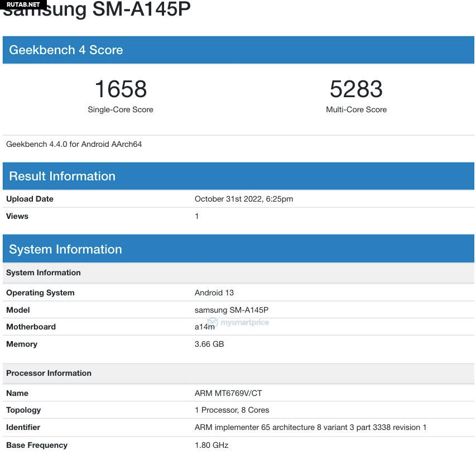Image resolution: width=476 pixels, height=454 pixels.
Task: Click the Multi-Core Score label
Action: point(356,109)
